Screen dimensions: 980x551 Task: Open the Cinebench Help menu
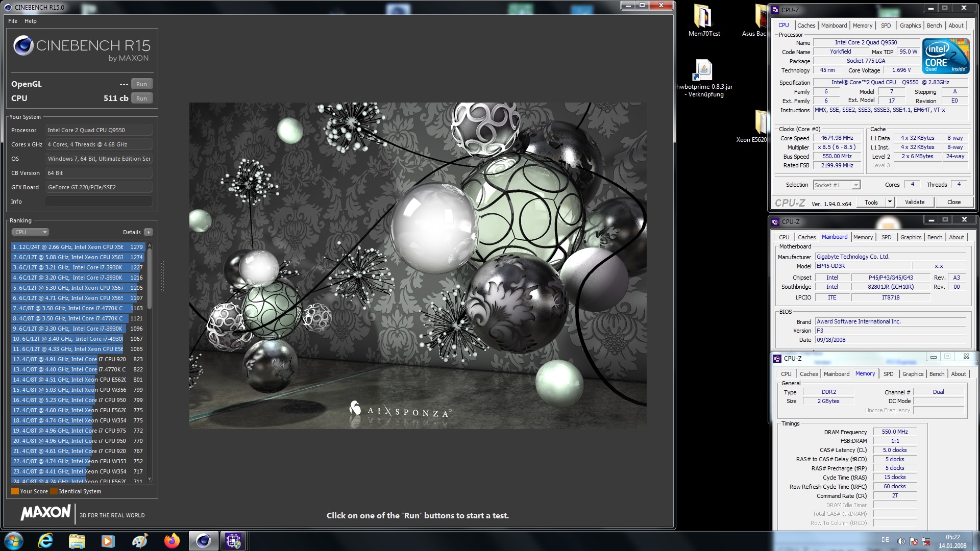[x=31, y=21]
